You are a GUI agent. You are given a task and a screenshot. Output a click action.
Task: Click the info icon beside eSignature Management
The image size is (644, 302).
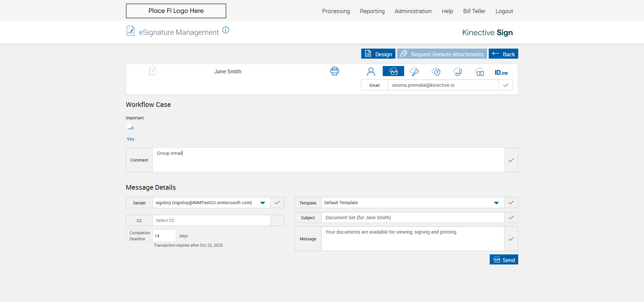click(226, 30)
